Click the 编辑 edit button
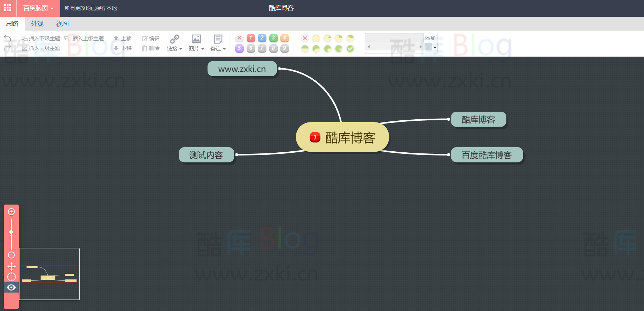The image size is (644, 311). (151, 38)
